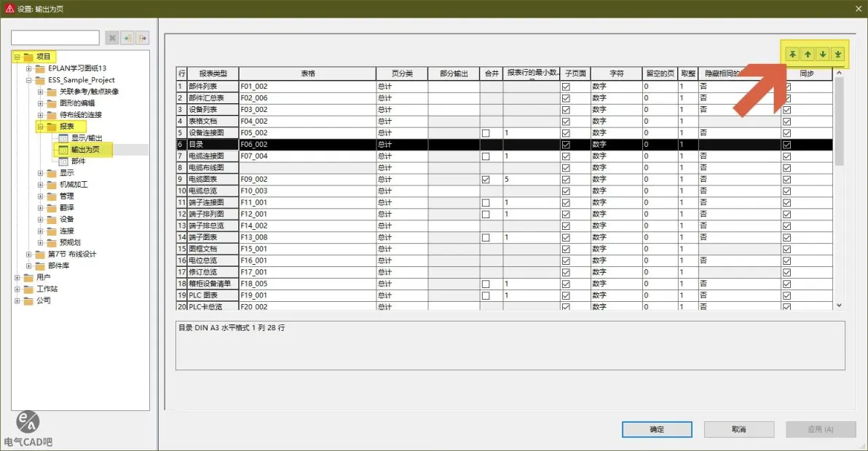
Task: Click the table scrollbar down arrow
Action: click(x=839, y=305)
